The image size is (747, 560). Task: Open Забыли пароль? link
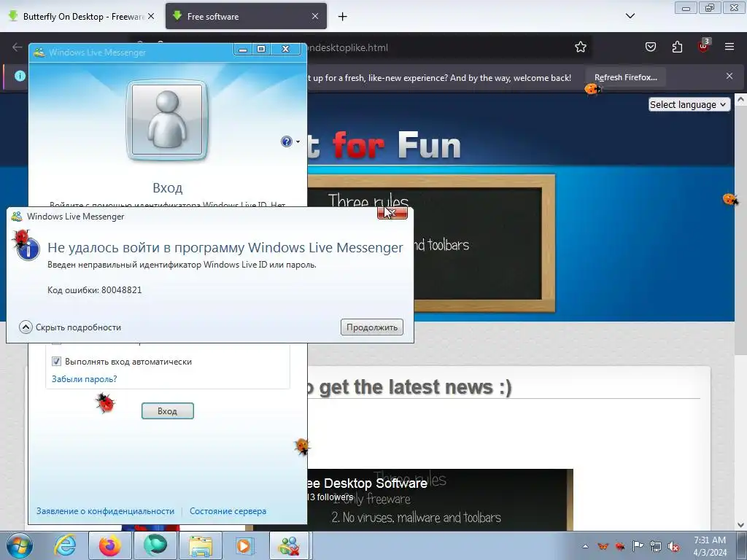tap(85, 379)
